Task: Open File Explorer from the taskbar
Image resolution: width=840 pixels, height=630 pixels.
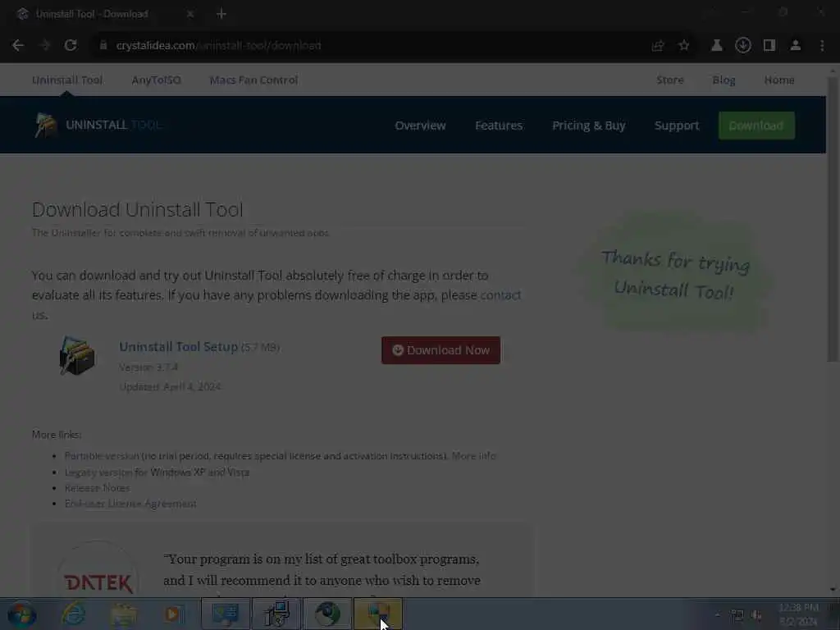Action: click(x=123, y=614)
